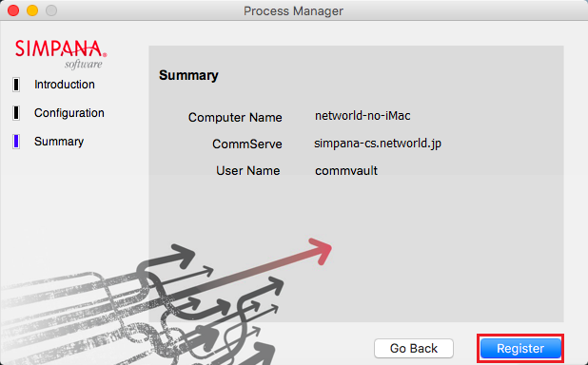
Task: Click the Go Back button
Action: pos(414,349)
